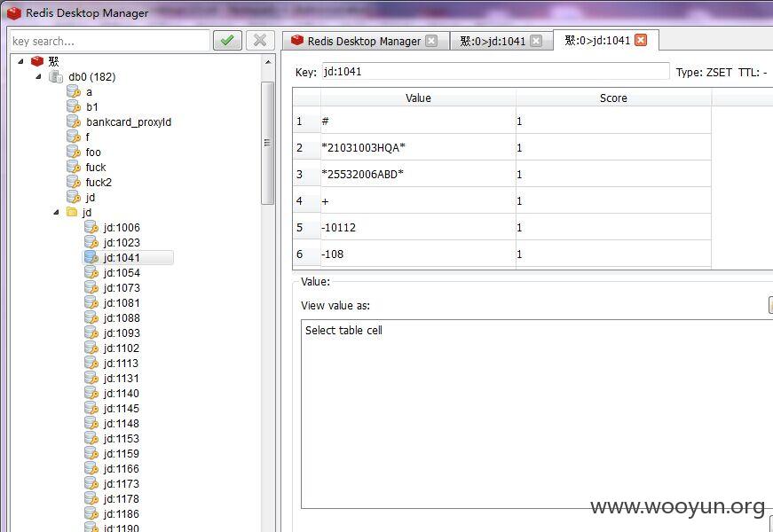This screenshot has height=532, width=773.
Task: Click the Key name field containing jd:1041
Action: pyautogui.click(x=495, y=72)
